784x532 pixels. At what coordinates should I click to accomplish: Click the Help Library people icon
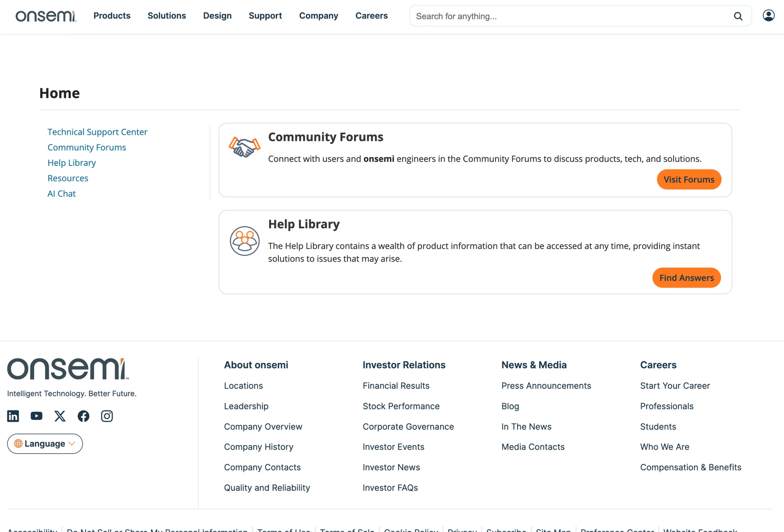[x=245, y=241]
